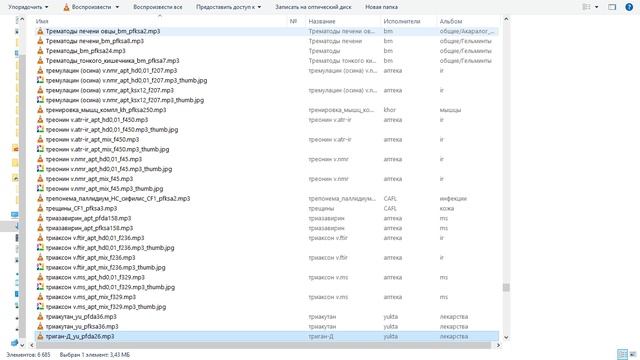Select file name триган-Д_yu_pfda26.mp3
640x360 pixels.
(x=80, y=336)
